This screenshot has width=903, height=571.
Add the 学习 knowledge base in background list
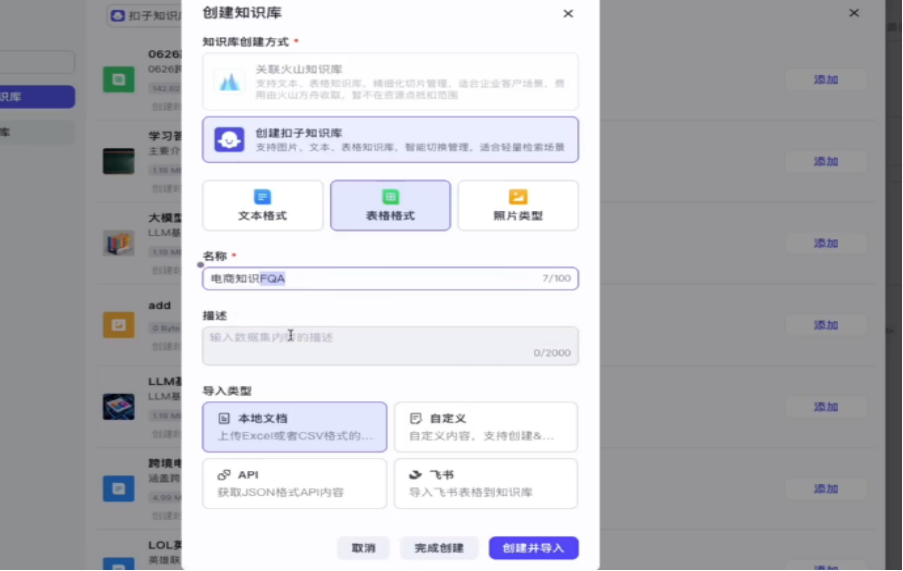(x=825, y=161)
